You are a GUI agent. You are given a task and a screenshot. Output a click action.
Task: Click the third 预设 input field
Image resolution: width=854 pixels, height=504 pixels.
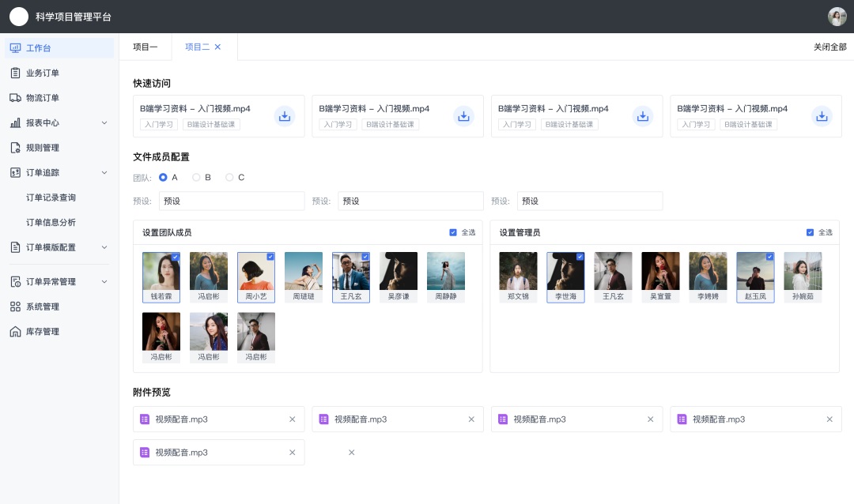(x=590, y=201)
